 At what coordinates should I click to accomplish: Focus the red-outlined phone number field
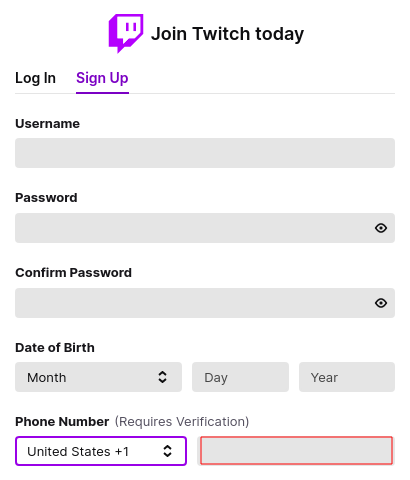click(x=296, y=450)
